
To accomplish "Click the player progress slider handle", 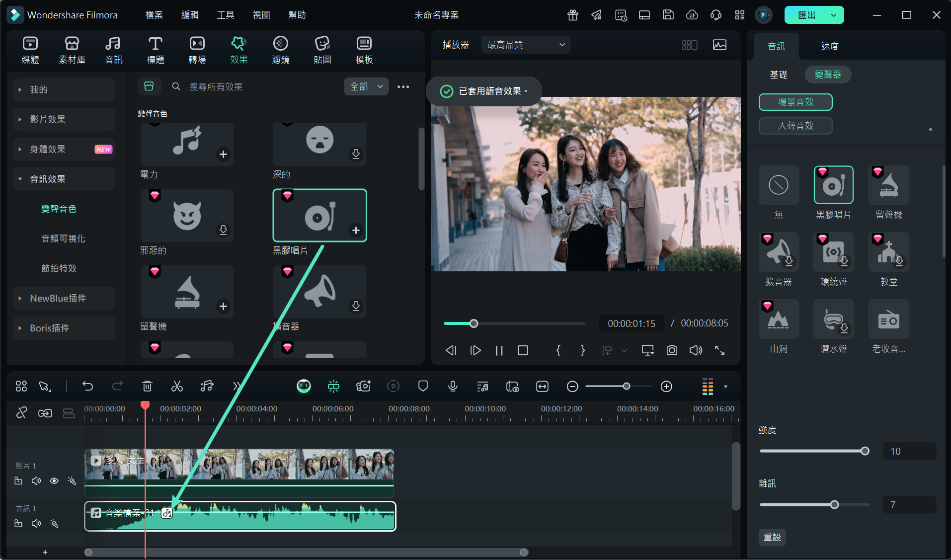I will tap(474, 323).
